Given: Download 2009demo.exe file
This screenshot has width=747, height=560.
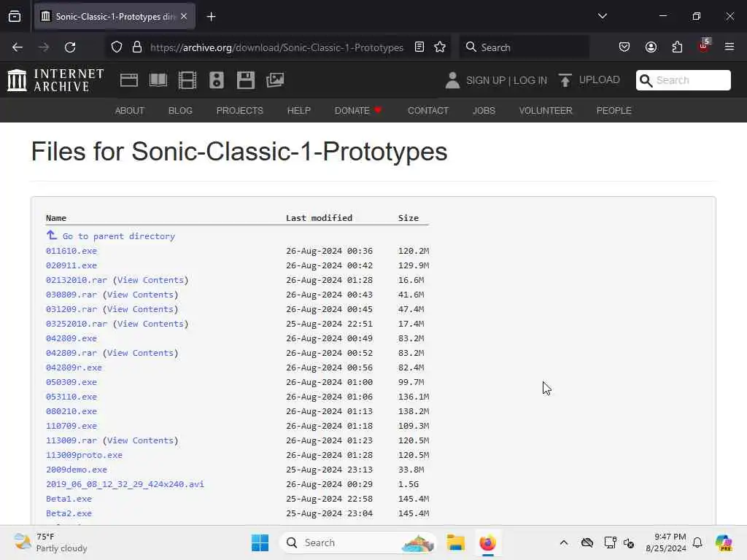Looking at the screenshot, I should [x=77, y=470].
